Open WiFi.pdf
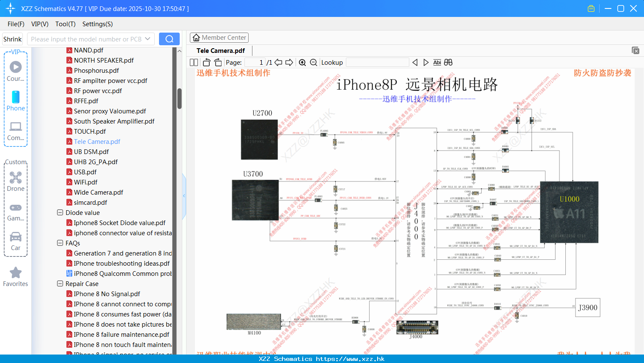 (x=85, y=182)
